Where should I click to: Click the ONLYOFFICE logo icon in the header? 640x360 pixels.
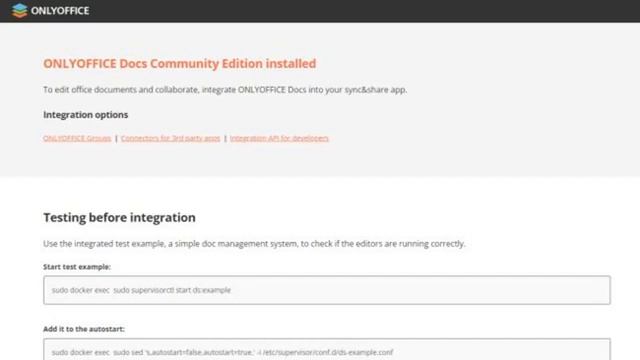(19, 10)
